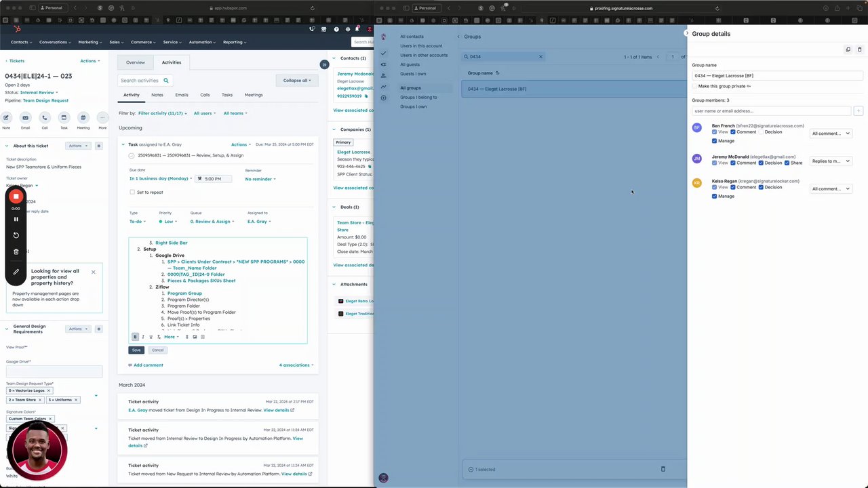The height and width of the screenshot is (488, 868).
Task: Insert image in task notes editor
Action: tap(195, 337)
